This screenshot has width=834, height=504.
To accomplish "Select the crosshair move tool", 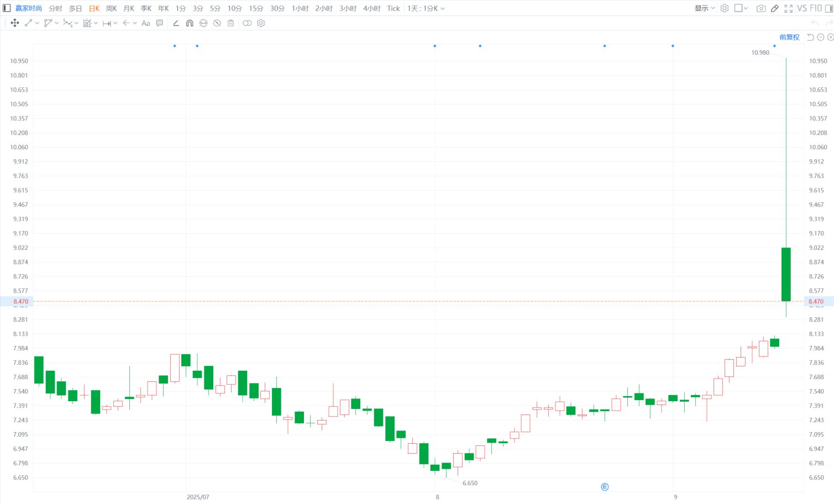I will point(15,23).
